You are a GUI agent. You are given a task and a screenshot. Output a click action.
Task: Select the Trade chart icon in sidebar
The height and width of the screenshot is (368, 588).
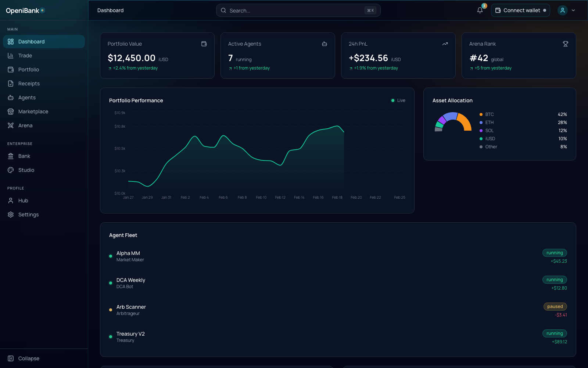tap(11, 56)
